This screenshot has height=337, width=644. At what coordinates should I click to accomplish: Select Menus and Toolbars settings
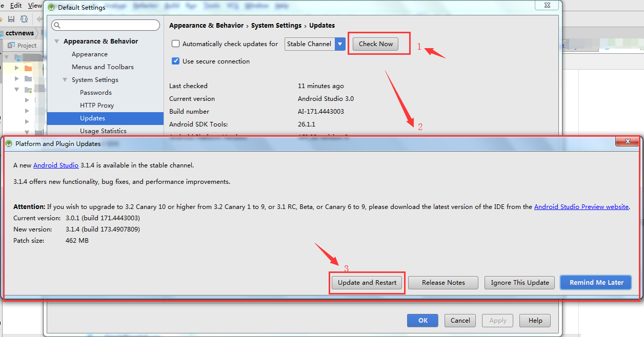tap(103, 67)
